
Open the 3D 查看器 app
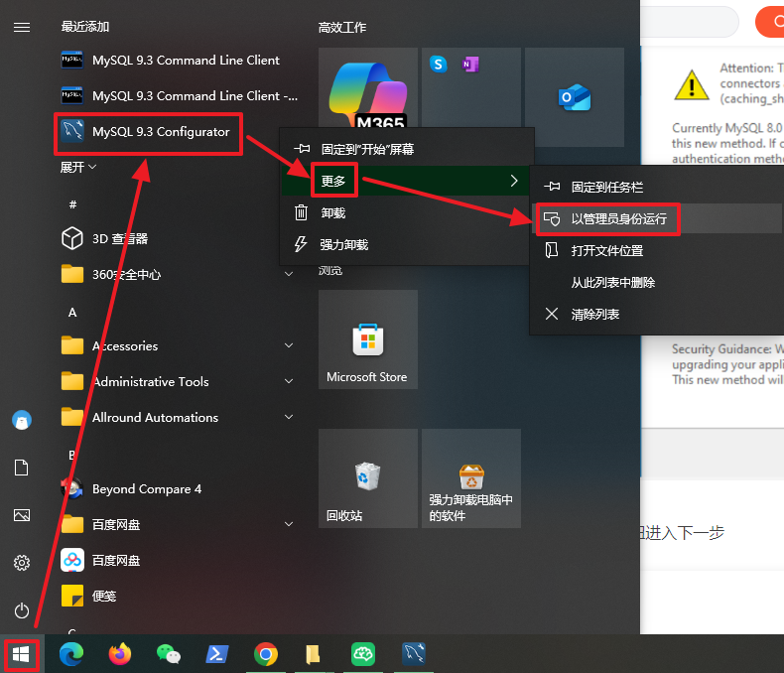[x=105, y=238]
